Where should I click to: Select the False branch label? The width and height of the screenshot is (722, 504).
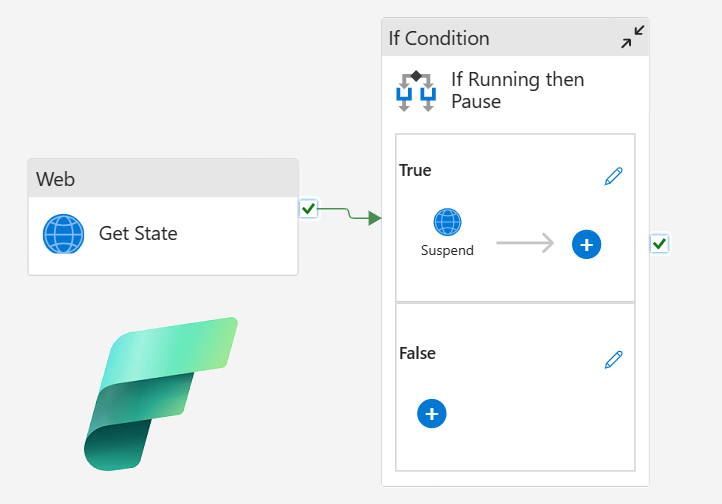coord(417,353)
